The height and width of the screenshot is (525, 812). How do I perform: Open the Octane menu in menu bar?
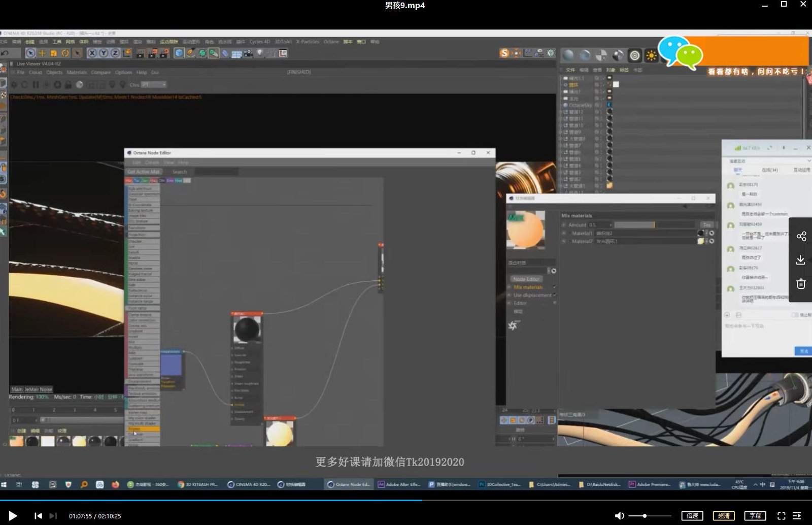(x=331, y=42)
